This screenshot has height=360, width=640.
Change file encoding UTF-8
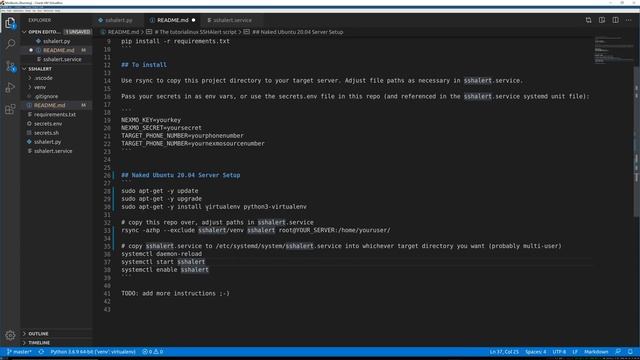[559, 352]
